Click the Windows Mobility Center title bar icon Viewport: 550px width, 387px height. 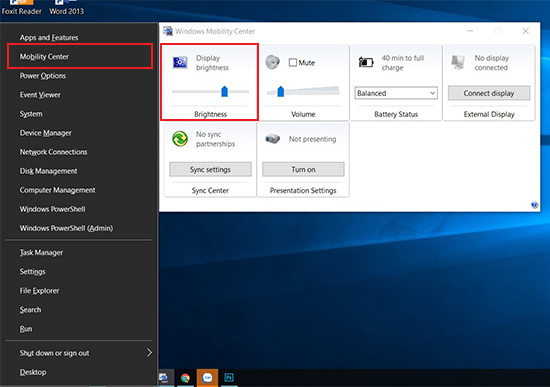(168, 31)
